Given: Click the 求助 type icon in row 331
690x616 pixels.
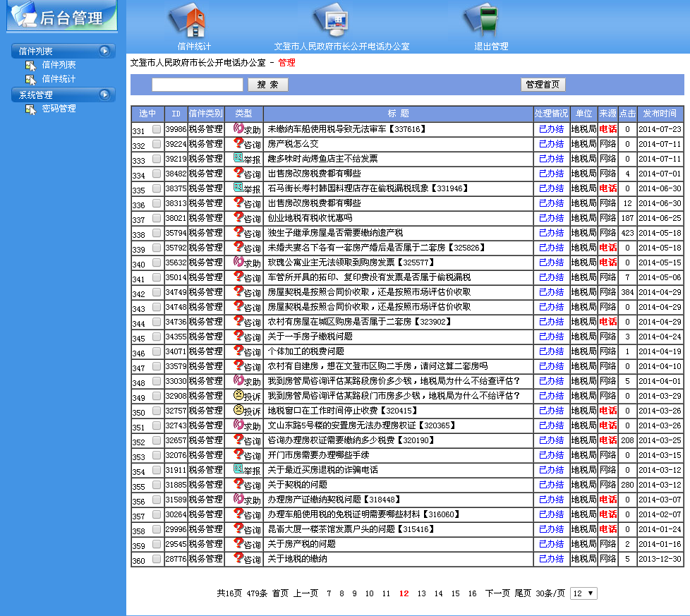Looking at the screenshot, I should (x=238, y=128).
